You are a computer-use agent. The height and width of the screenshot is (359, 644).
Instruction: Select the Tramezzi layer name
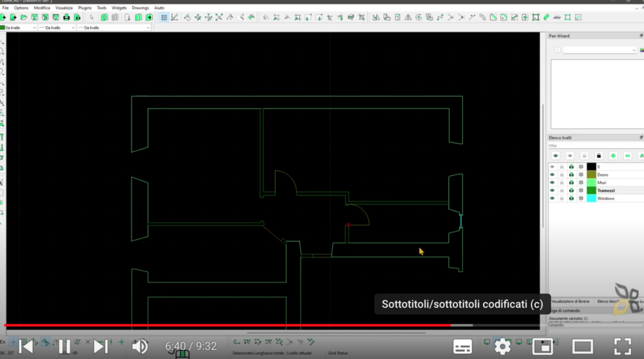pos(606,191)
